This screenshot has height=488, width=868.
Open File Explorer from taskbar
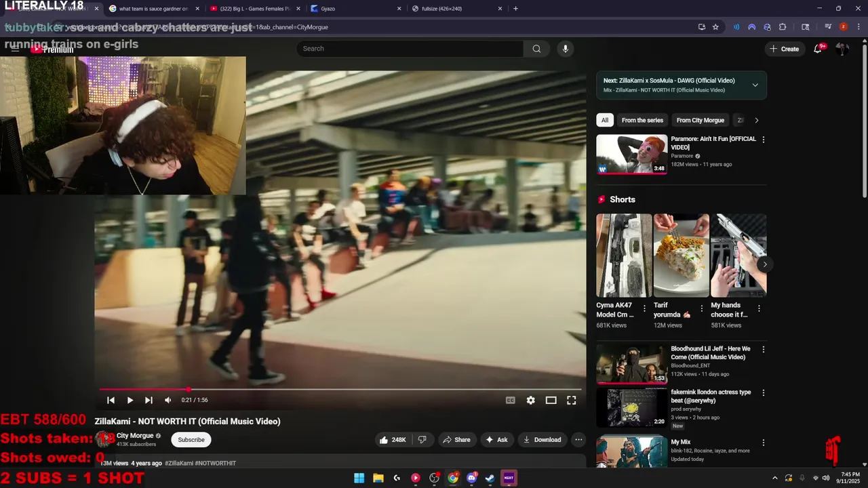point(378,478)
